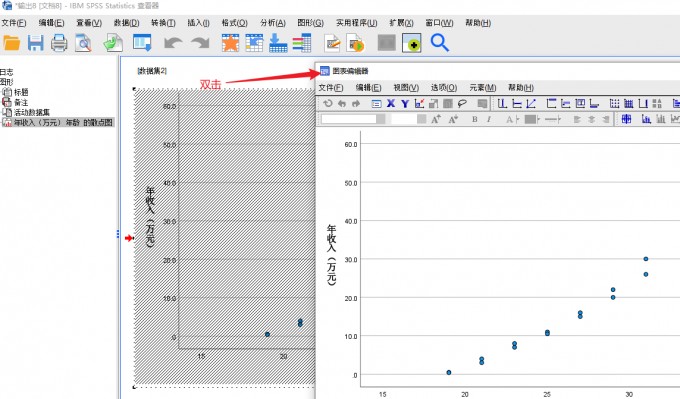This screenshot has width=680, height=399.
Task: Click the hatched scatter chart in viewer pane
Action: point(225,238)
